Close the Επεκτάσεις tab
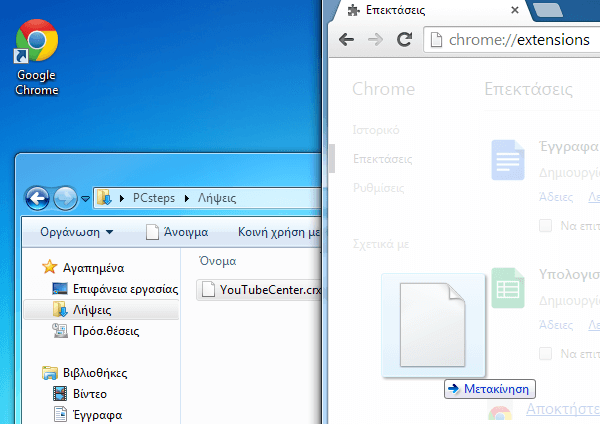 pos(515,10)
